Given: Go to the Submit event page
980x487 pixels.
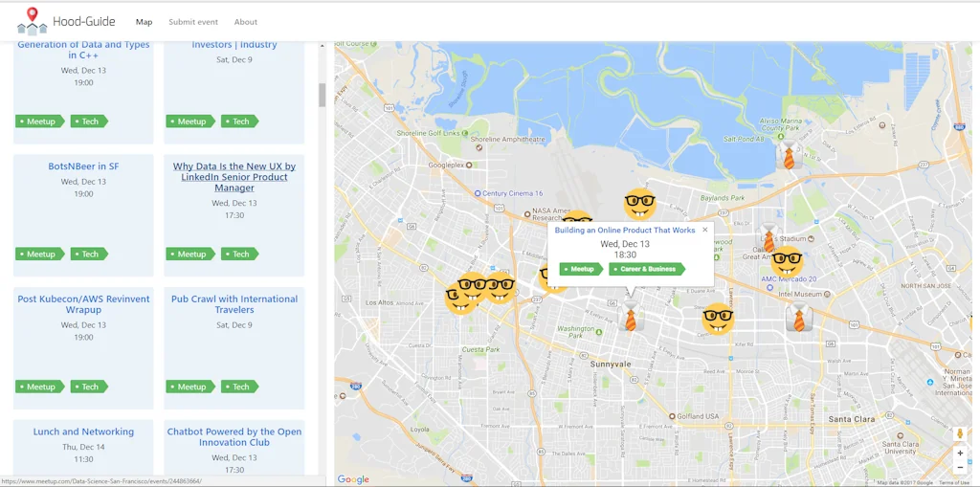Looking at the screenshot, I should [193, 22].
